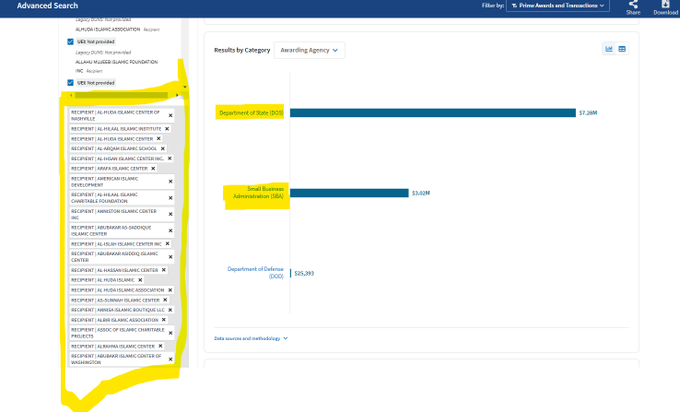Switch to table view icon

click(x=622, y=49)
